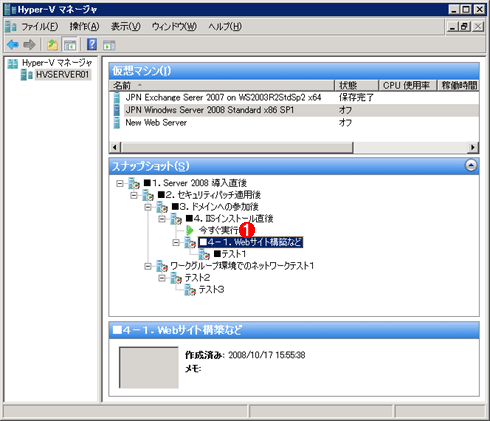
Task: Select the JPN Exchange Server 2007 virtual machine
Action: (x=223, y=97)
